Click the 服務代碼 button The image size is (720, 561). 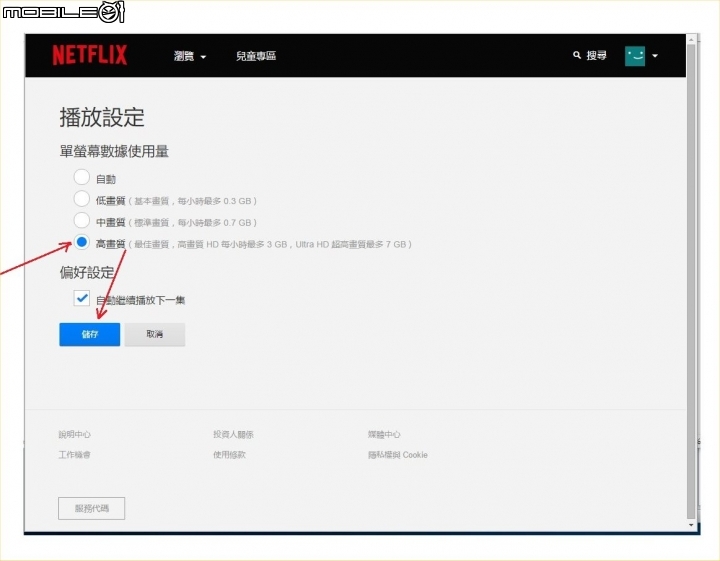pos(91,508)
